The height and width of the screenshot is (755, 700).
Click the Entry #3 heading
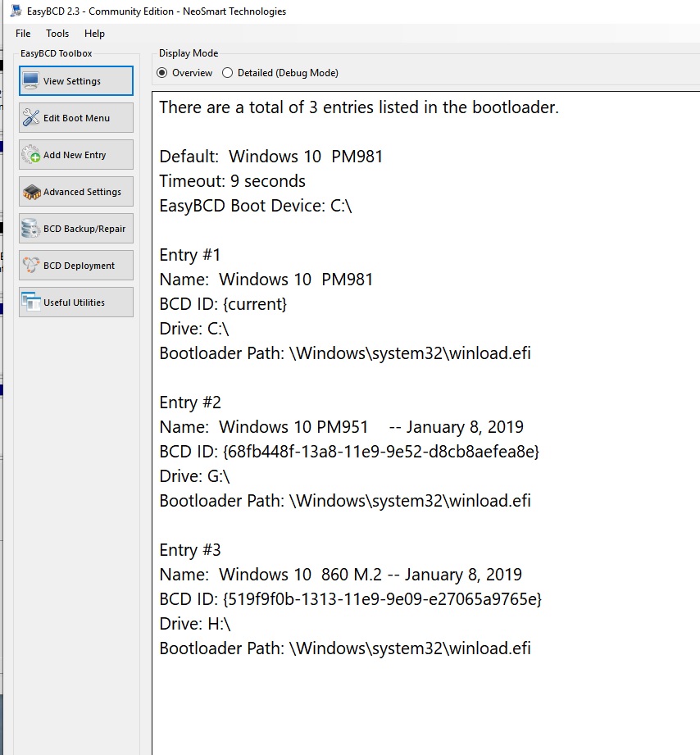pos(190,549)
